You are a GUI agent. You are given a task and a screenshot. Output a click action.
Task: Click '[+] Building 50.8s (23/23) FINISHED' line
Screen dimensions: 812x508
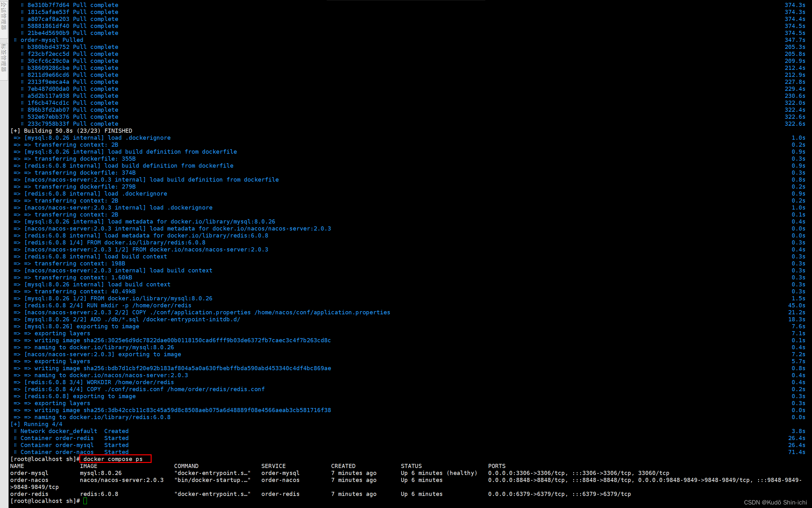coord(71,131)
